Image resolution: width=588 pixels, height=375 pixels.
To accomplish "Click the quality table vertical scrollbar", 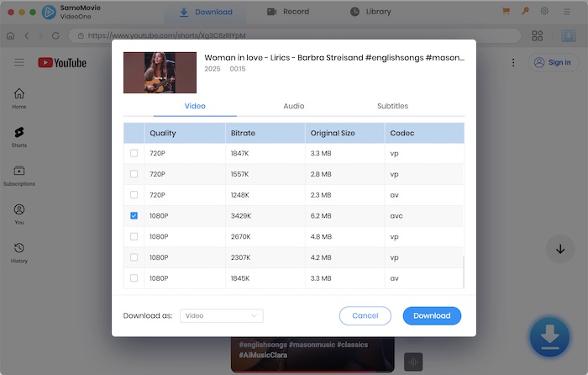I will point(464,272).
